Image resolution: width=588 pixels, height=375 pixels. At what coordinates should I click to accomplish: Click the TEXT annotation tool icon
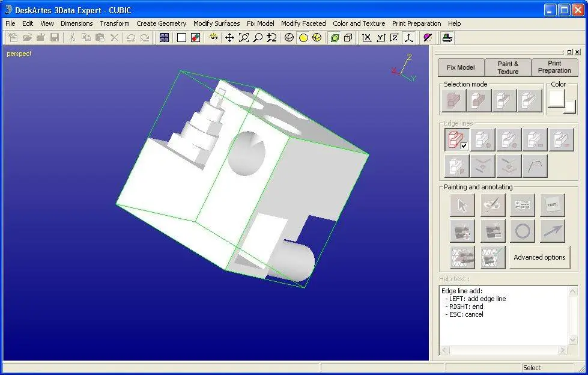pyautogui.click(x=553, y=205)
